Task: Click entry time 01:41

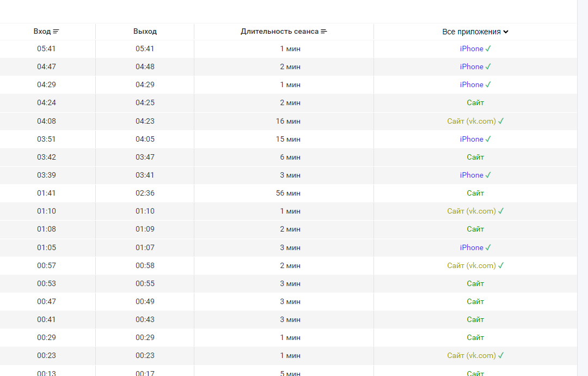Action: pyautogui.click(x=46, y=193)
